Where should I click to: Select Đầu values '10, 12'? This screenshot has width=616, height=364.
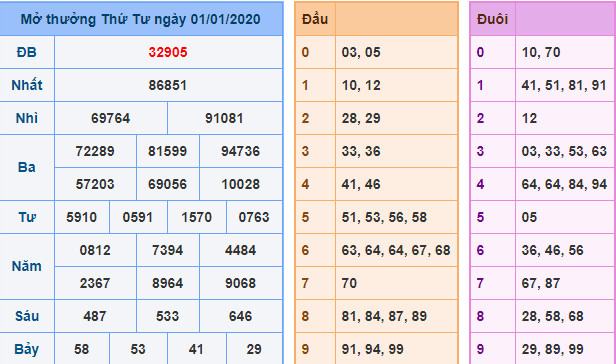[361, 85]
